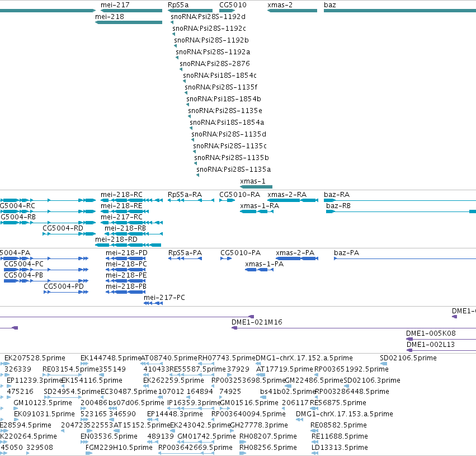
Task: Click the xmas-2-PA protein feature
Action: [x=297, y=258]
